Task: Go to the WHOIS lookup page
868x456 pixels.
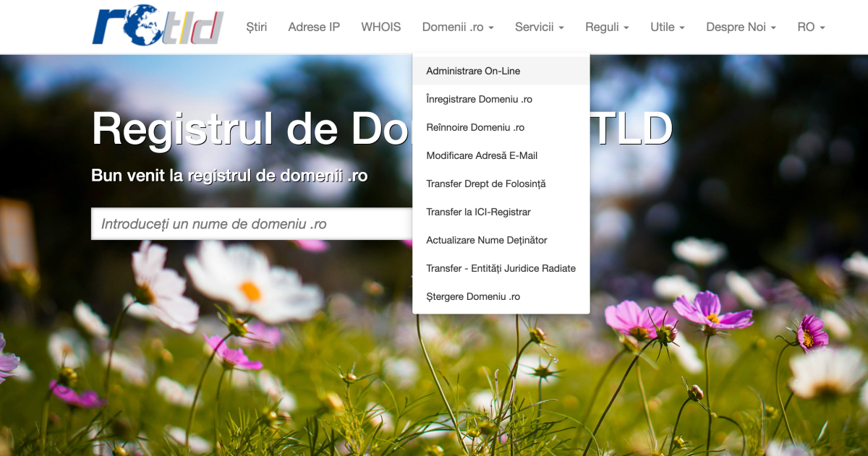Action: tap(380, 27)
